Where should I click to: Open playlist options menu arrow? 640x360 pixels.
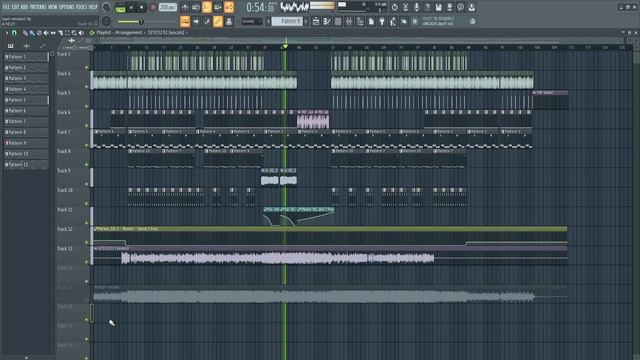point(7,33)
